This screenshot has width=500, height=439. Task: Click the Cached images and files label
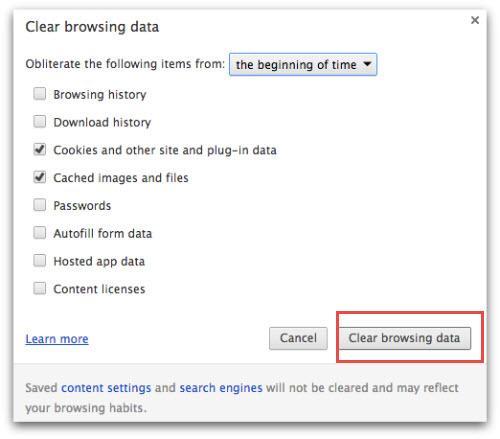[121, 178]
